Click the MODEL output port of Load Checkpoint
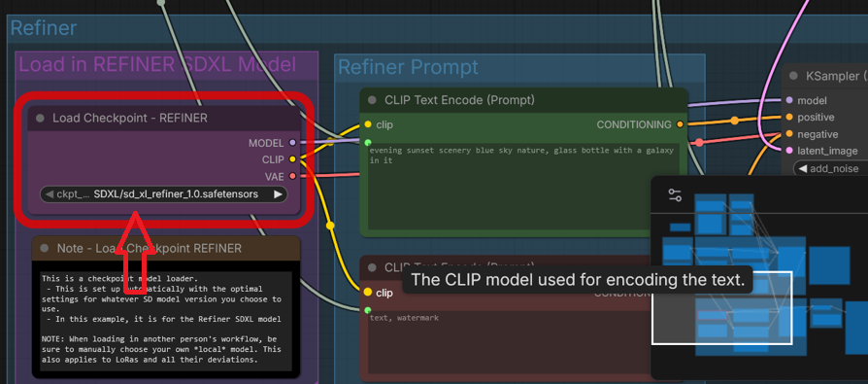 tap(292, 143)
